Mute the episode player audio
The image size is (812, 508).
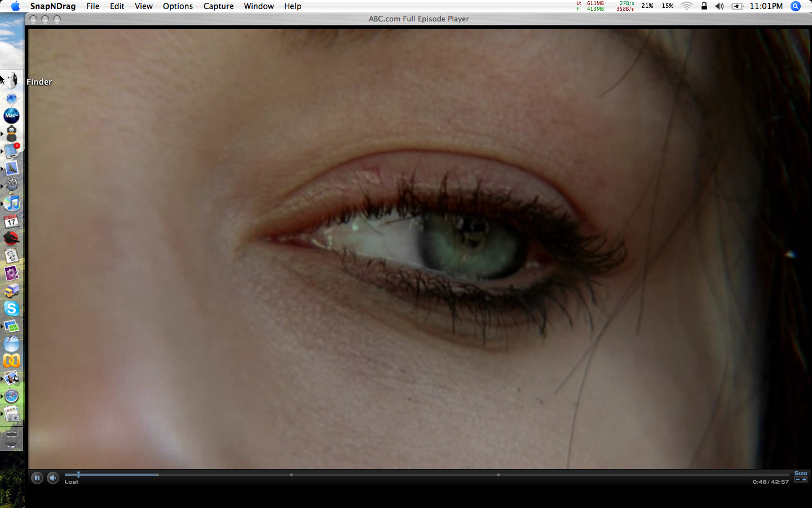pos(53,478)
